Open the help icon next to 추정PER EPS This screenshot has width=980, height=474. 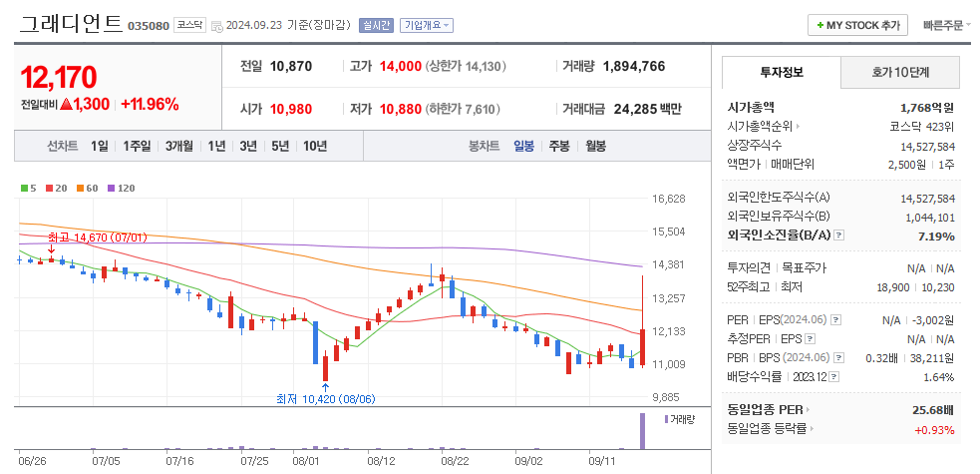click(x=810, y=339)
